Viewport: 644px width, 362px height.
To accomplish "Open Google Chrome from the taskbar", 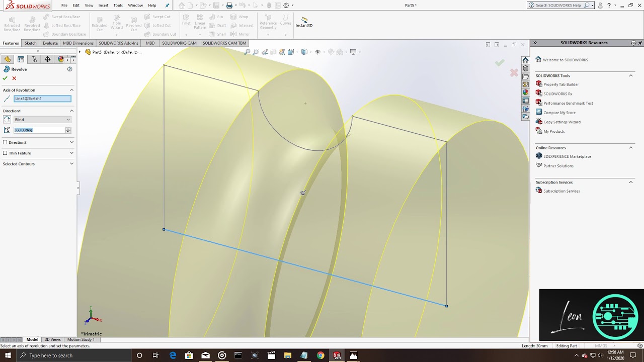I will point(320,355).
